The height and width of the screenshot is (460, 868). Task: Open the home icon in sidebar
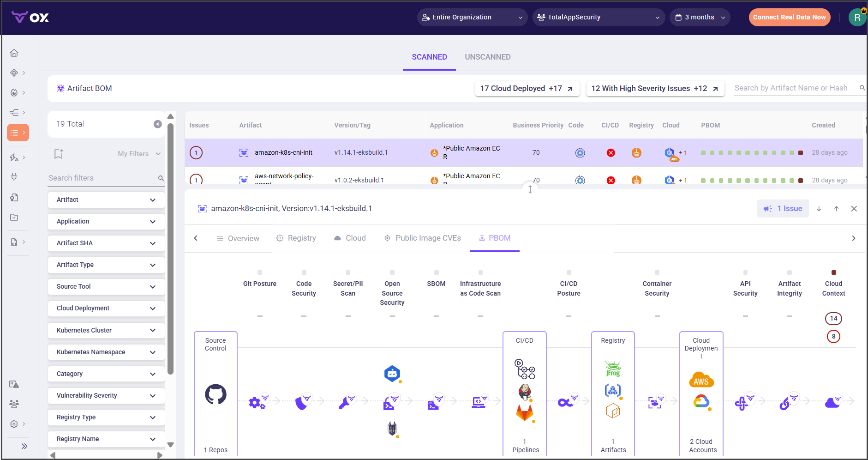14,53
